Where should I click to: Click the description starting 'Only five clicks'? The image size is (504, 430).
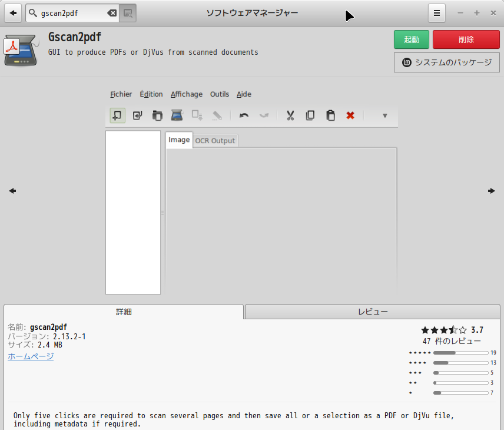(234, 420)
